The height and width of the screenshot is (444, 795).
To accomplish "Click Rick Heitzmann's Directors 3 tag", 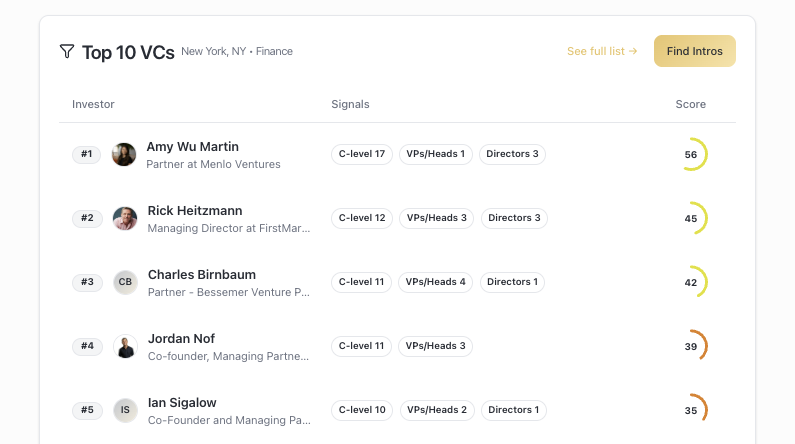I will 514,218.
